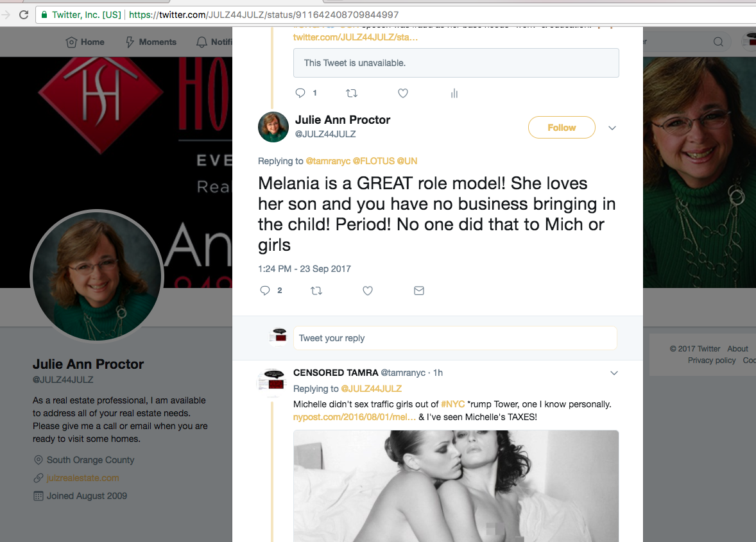
Task: Open the profile avatar menu at top right
Action: pyautogui.click(x=749, y=42)
